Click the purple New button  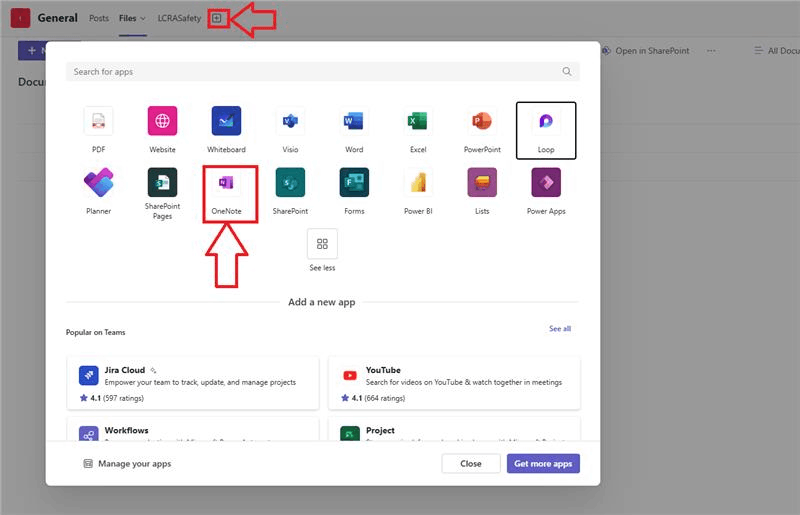point(32,51)
